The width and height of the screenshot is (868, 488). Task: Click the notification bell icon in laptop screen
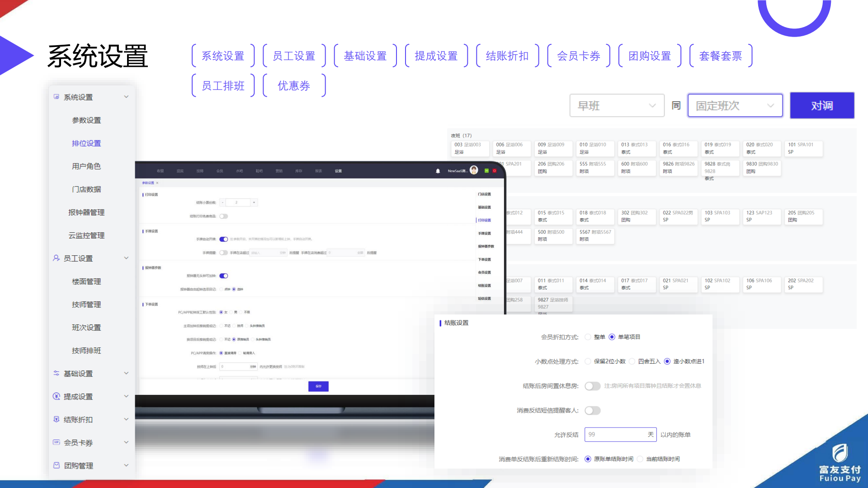click(438, 171)
